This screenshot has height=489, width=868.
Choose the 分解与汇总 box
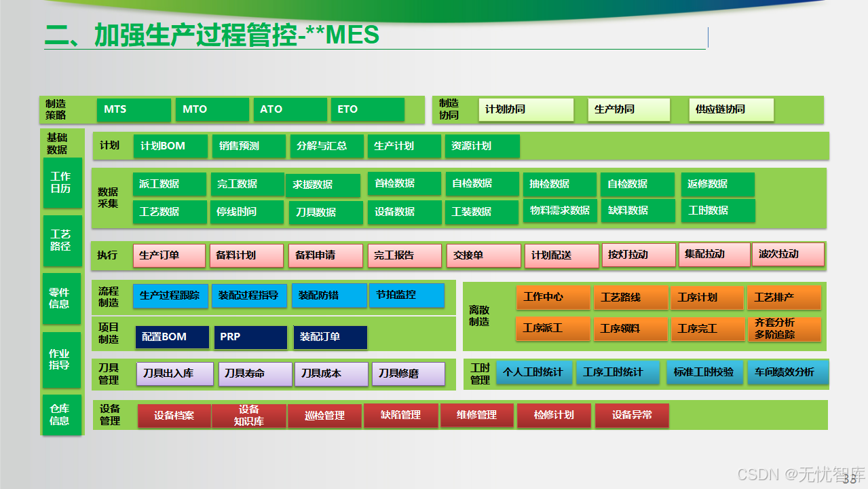[326, 146]
